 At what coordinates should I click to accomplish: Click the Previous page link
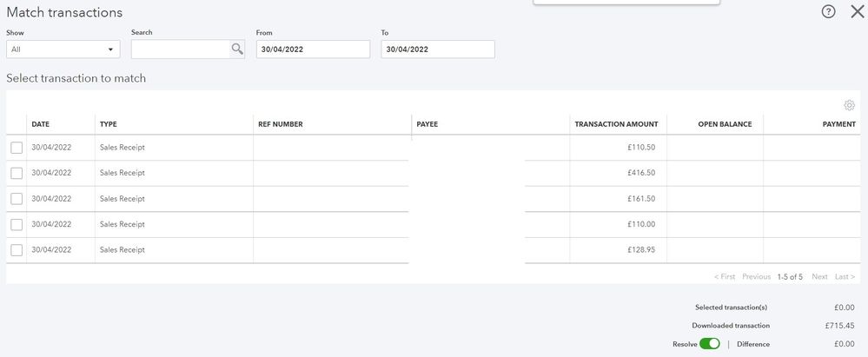(x=756, y=277)
